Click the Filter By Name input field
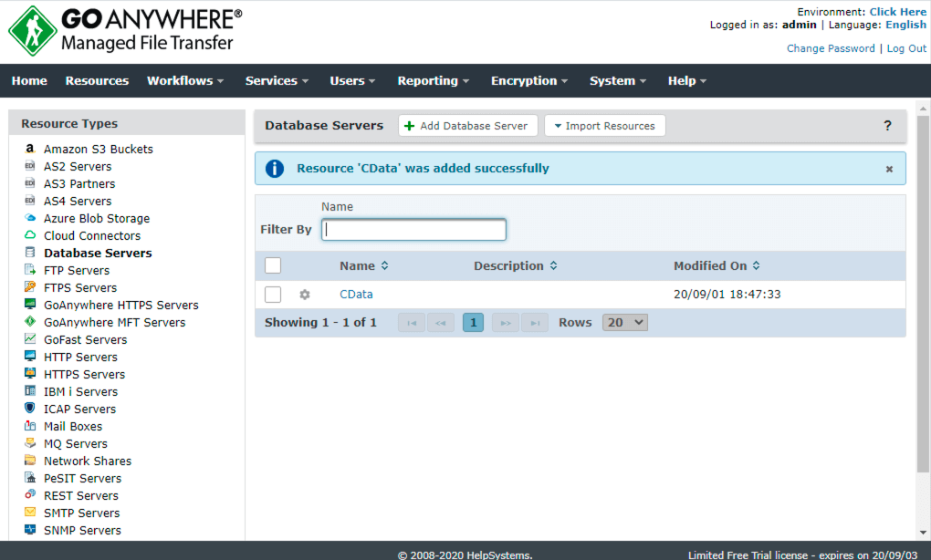 click(413, 230)
